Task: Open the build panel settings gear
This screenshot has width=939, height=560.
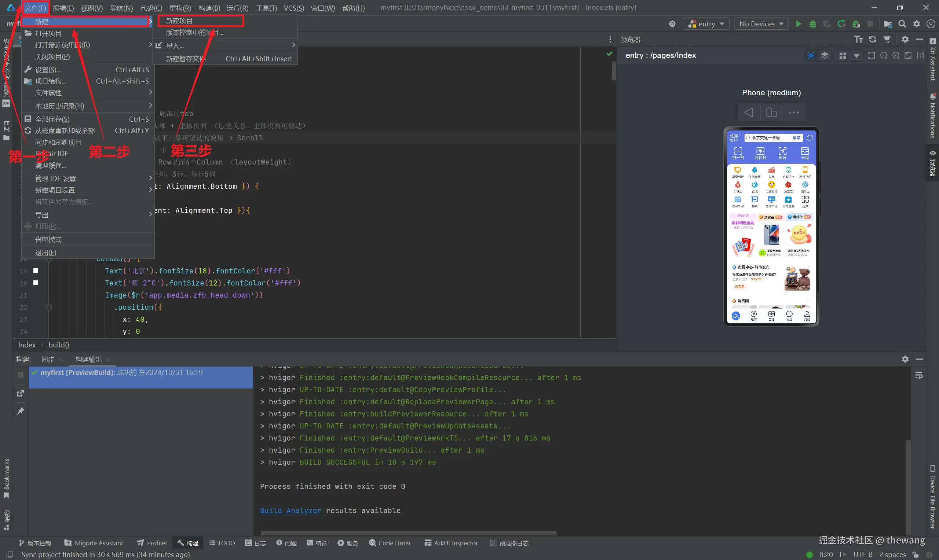Action: [905, 359]
